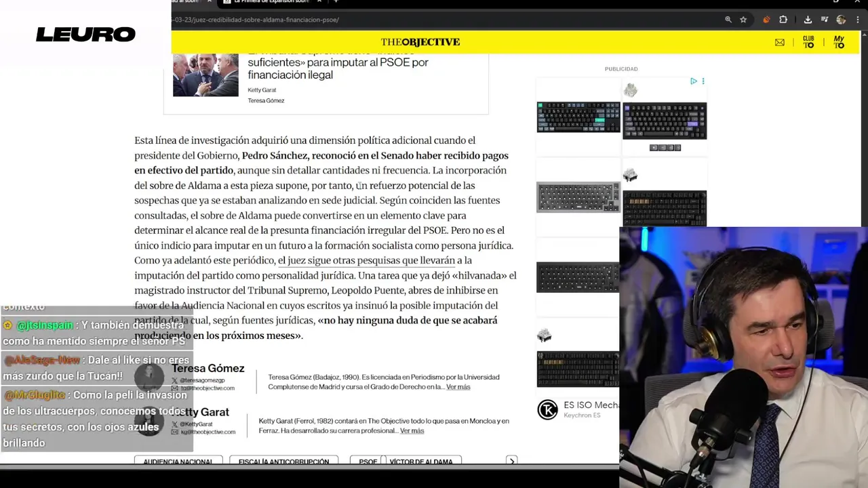Open Ketty Garat byline in related card
868x488 pixels.
pos(262,90)
